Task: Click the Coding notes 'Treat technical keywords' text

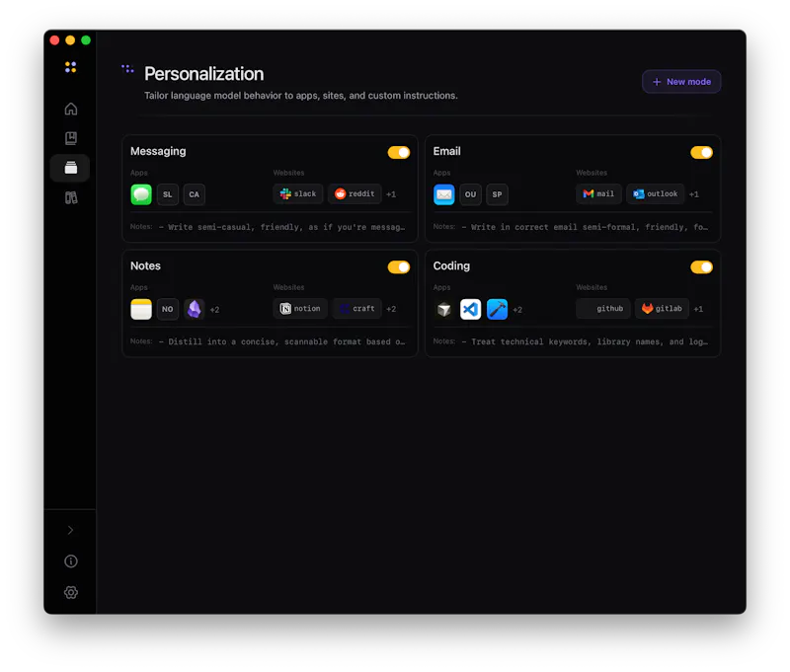Action: [585, 341]
